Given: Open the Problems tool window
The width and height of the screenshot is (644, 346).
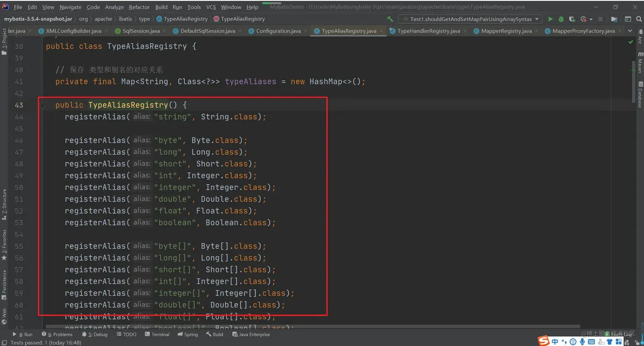Looking at the screenshot, I should pos(57,335).
